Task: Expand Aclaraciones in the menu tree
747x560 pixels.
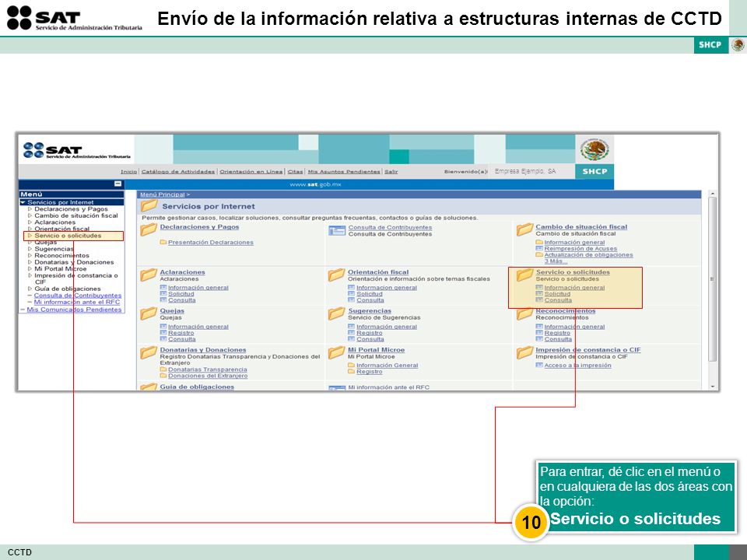Action: pyautogui.click(x=30, y=222)
